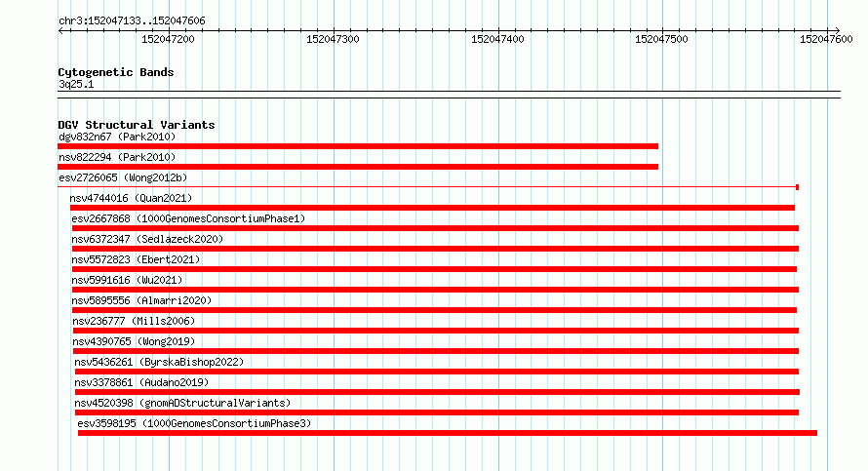Viewport: 868px width, 471px height.
Task: Click ruler position 152047600
Action: (826, 39)
